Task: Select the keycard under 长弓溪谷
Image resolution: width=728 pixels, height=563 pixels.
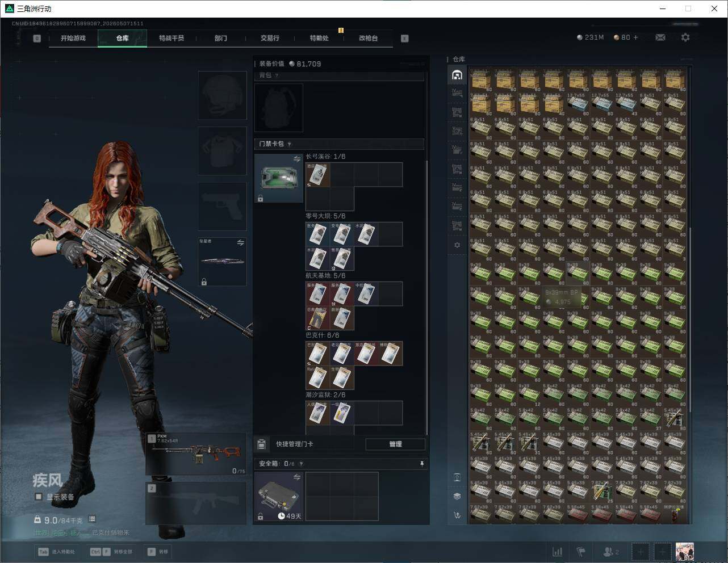Action: tap(318, 175)
